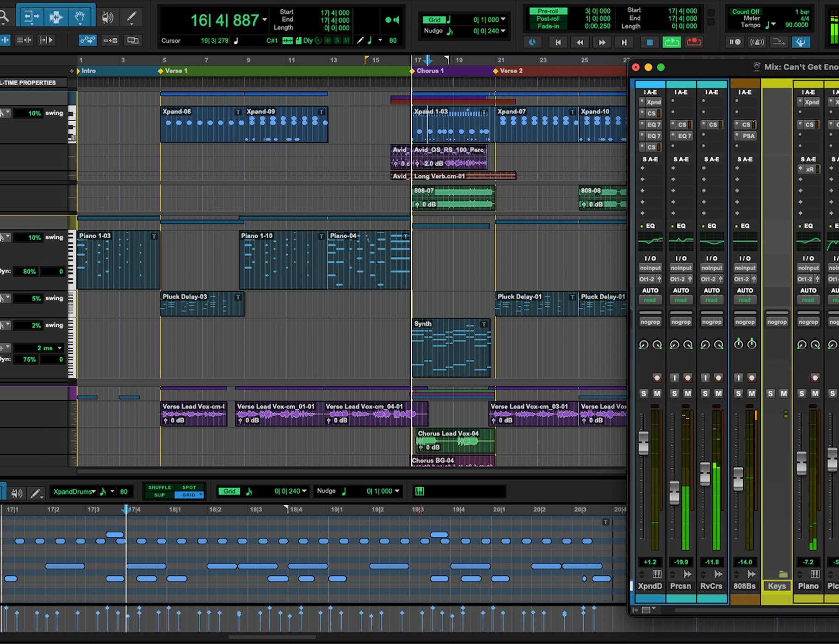The height and width of the screenshot is (644, 839).
Task: Open top toolbar Grid value dropdown
Action: 503,19
